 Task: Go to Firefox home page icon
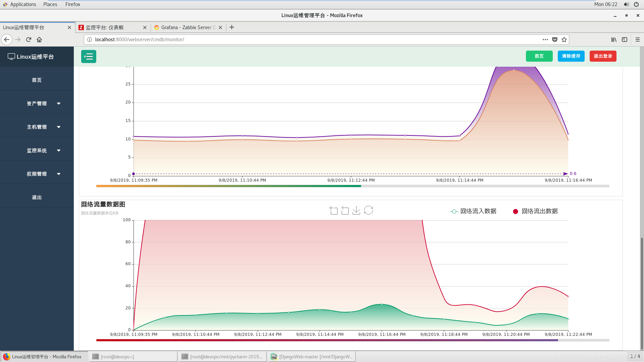pyautogui.click(x=39, y=40)
